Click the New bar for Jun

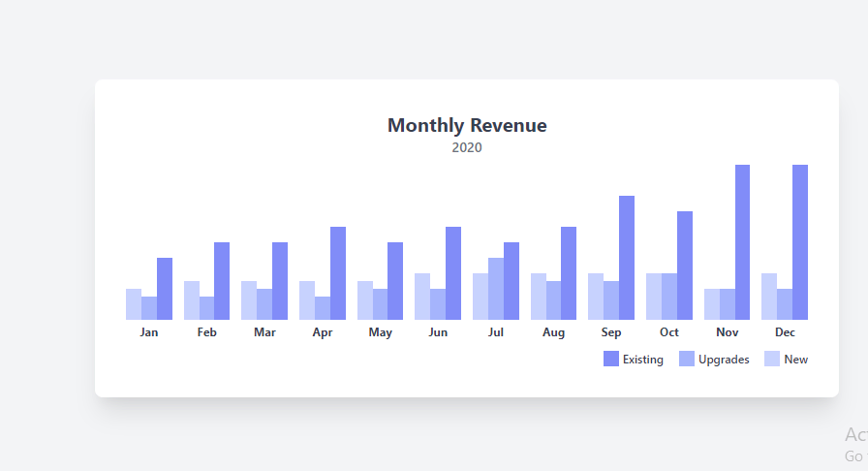(x=422, y=297)
